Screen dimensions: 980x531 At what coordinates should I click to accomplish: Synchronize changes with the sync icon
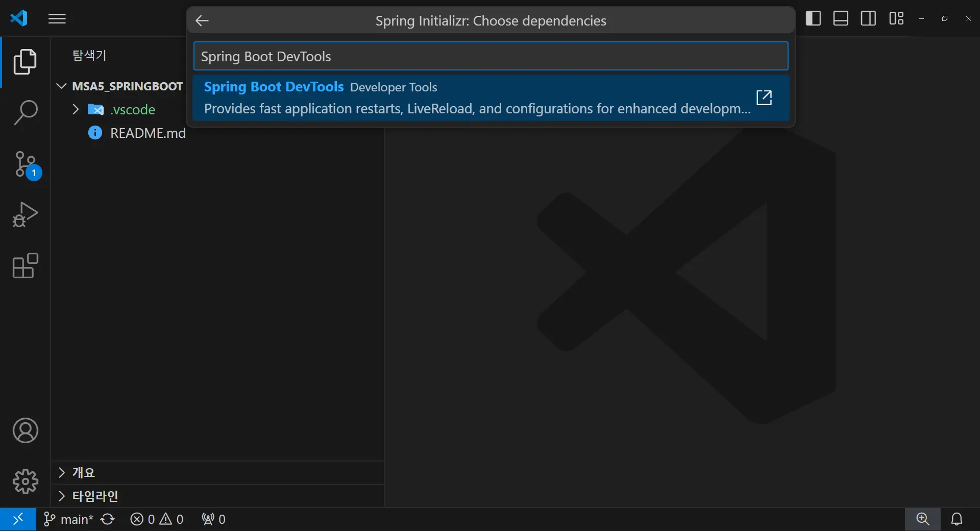108,519
